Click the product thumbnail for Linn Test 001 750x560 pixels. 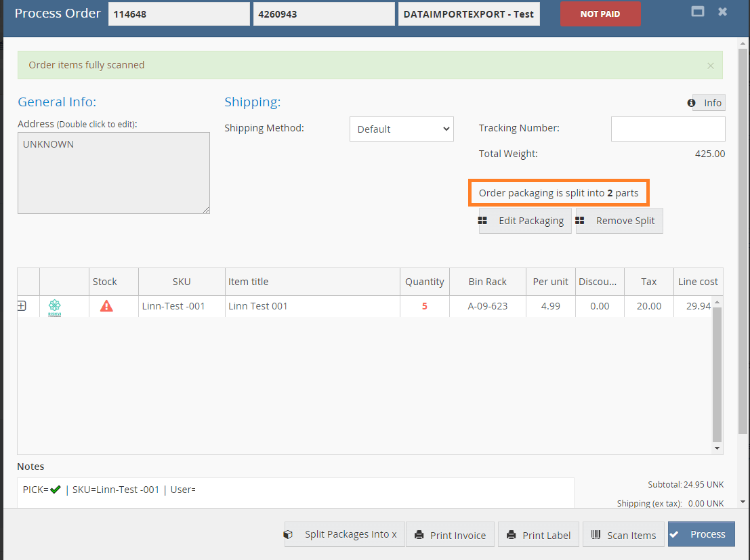pyautogui.click(x=55, y=307)
